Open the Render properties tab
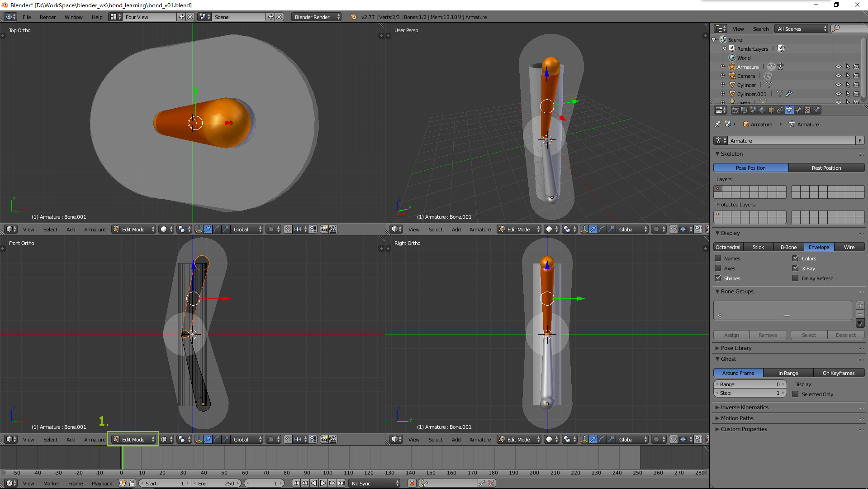 (x=735, y=110)
